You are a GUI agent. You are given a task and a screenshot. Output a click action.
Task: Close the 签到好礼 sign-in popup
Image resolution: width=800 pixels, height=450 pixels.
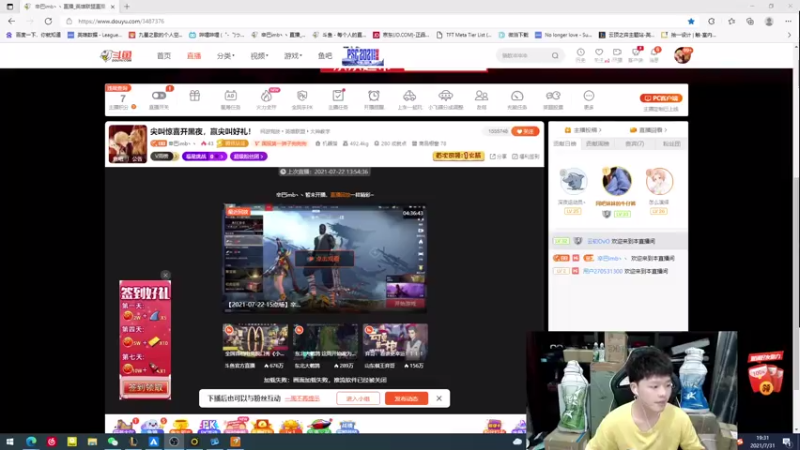[x=165, y=275]
